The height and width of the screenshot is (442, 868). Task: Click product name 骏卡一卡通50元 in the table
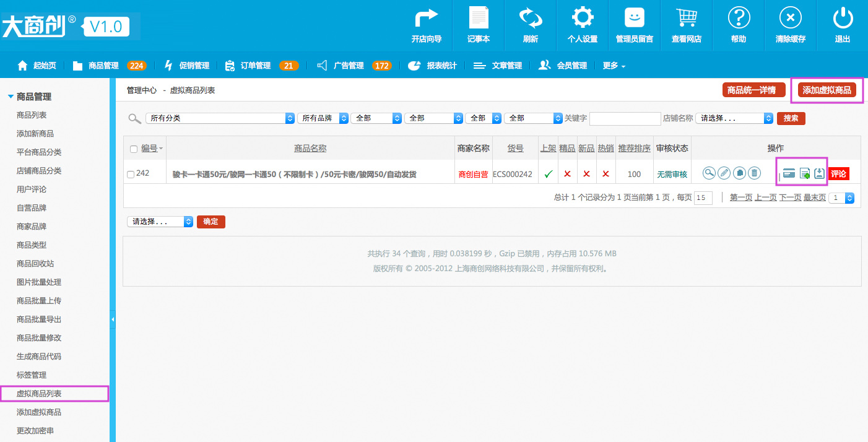(x=294, y=175)
